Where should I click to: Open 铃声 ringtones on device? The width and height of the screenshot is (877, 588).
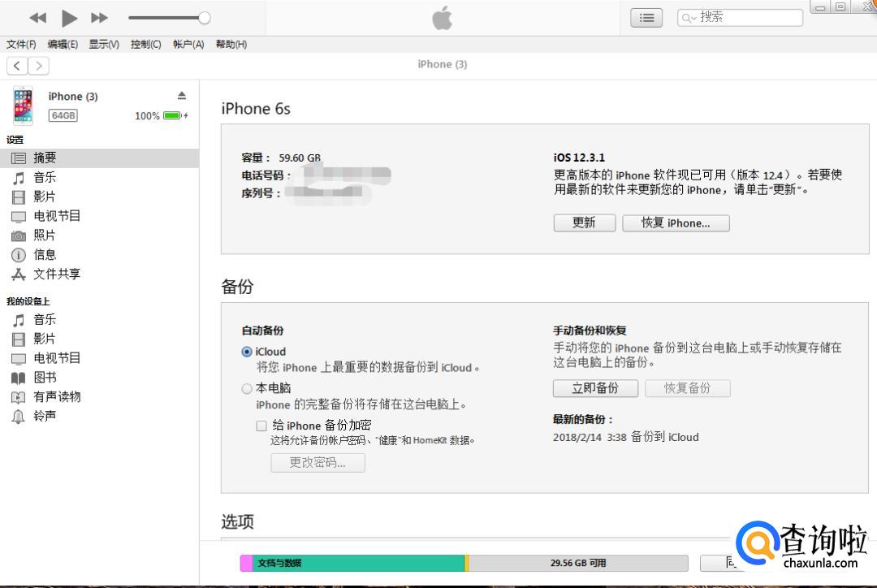pyautogui.click(x=100, y=417)
